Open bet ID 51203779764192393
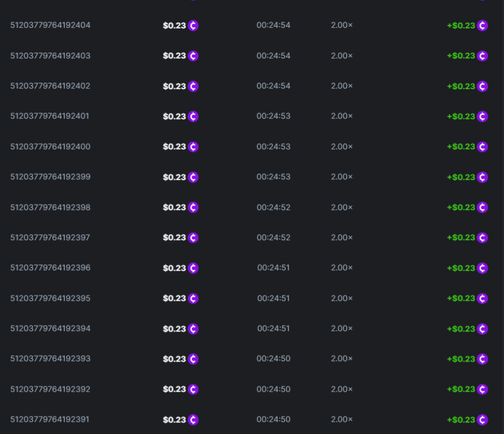 click(x=50, y=359)
